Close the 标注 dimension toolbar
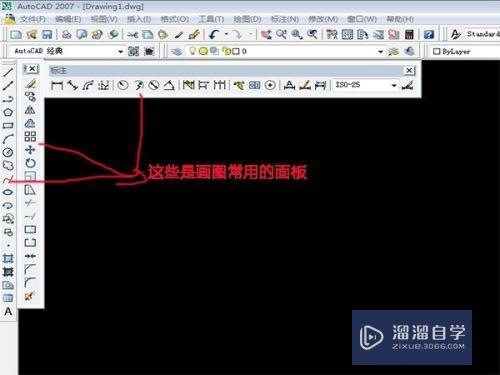The height and width of the screenshot is (375, 500). click(409, 70)
